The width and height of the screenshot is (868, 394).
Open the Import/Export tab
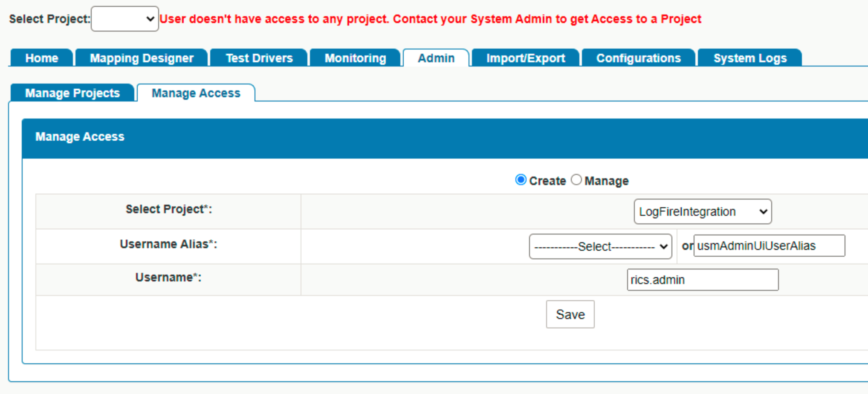(x=526, y=58)
